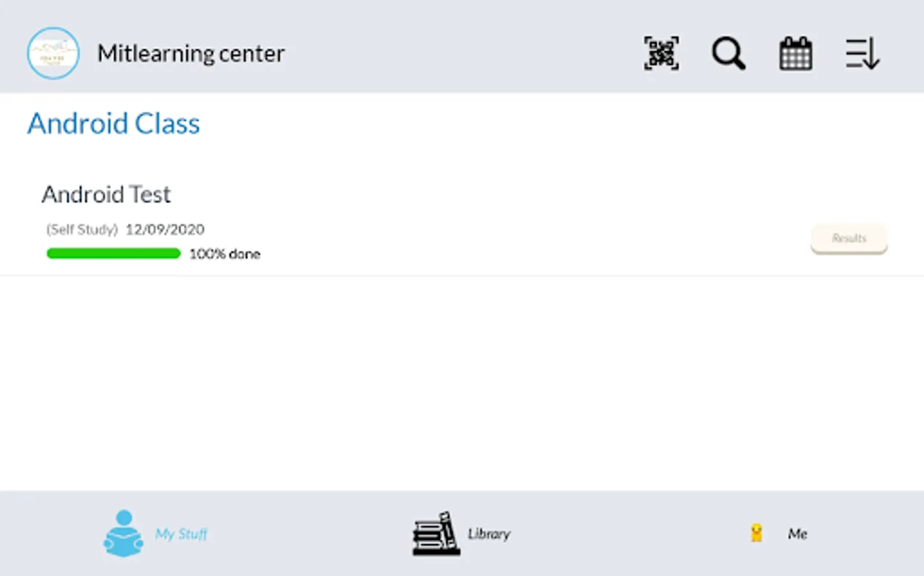This screenshot has width=924, height=576.
Task: Tap the My Stuff reader icon
Action: 123,533
